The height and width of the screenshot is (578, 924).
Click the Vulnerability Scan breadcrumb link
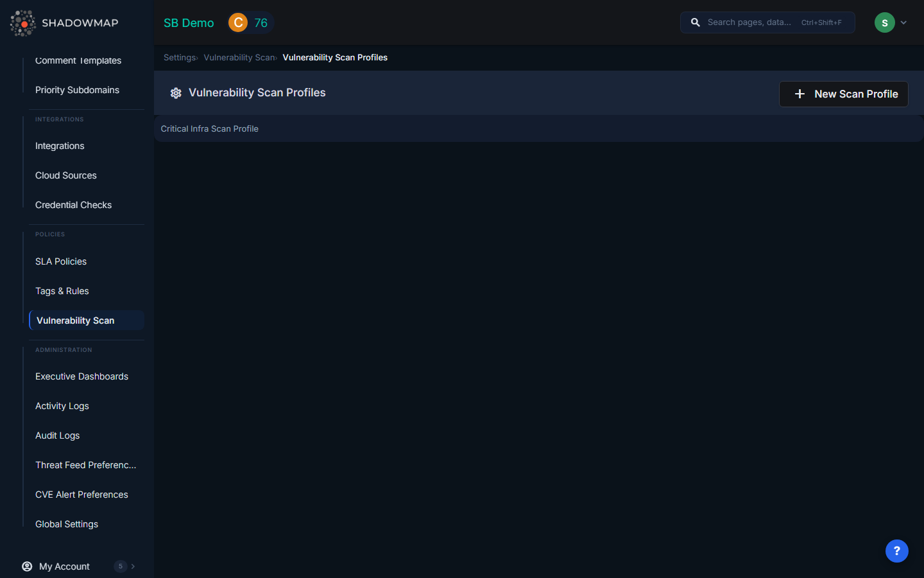click(x=239, y=57)
